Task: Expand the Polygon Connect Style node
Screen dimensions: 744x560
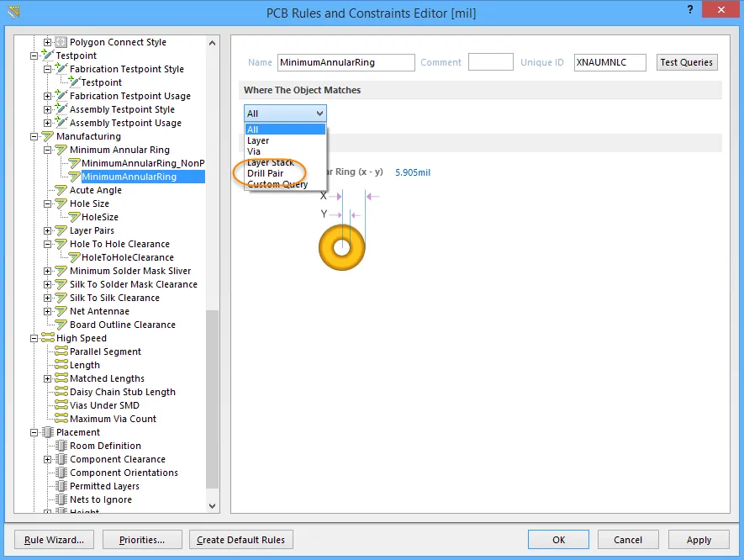Action: [x=47, y=42]
